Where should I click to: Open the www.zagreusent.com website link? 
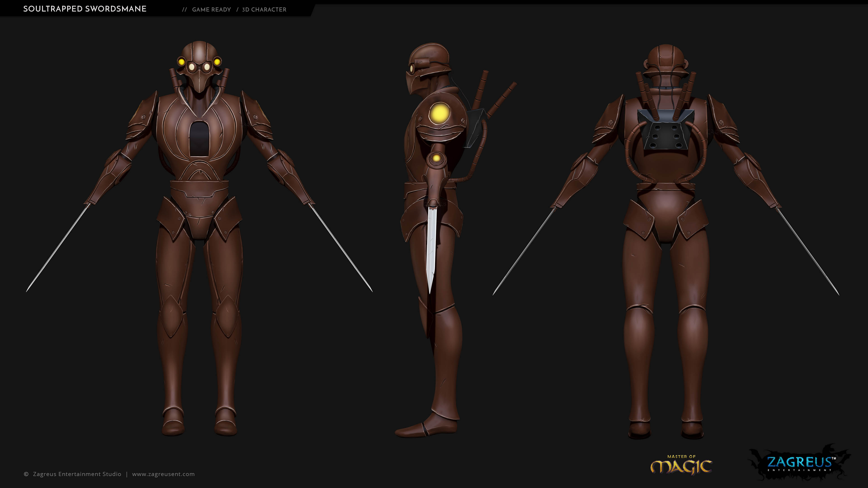click(163, 474)
